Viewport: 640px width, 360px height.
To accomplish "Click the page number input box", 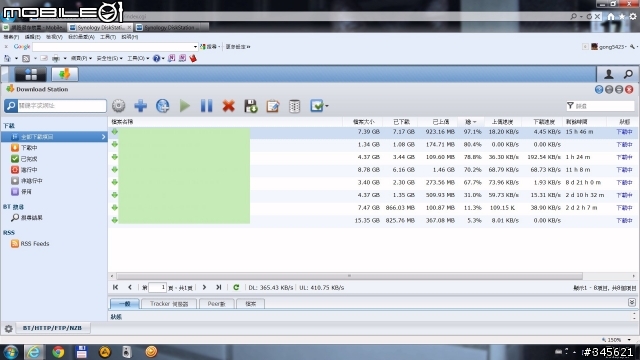I will point(157,287).
